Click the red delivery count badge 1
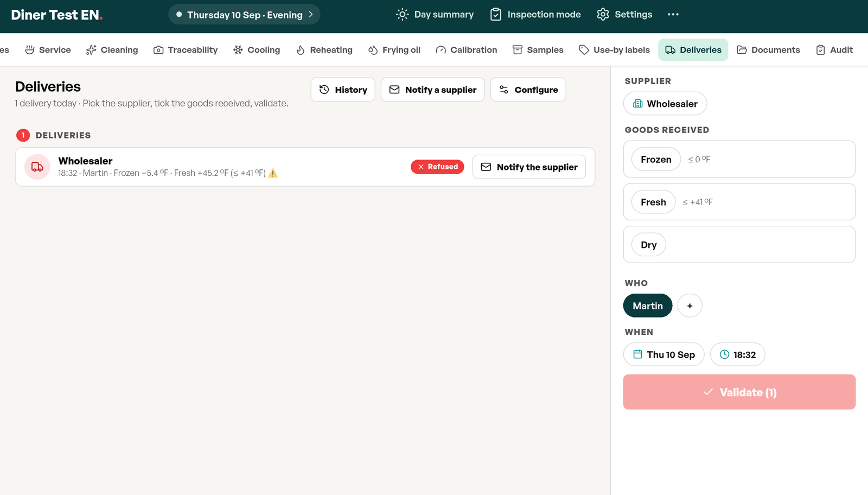This screenshot has height=495, width=868. [x=23, y=135]
